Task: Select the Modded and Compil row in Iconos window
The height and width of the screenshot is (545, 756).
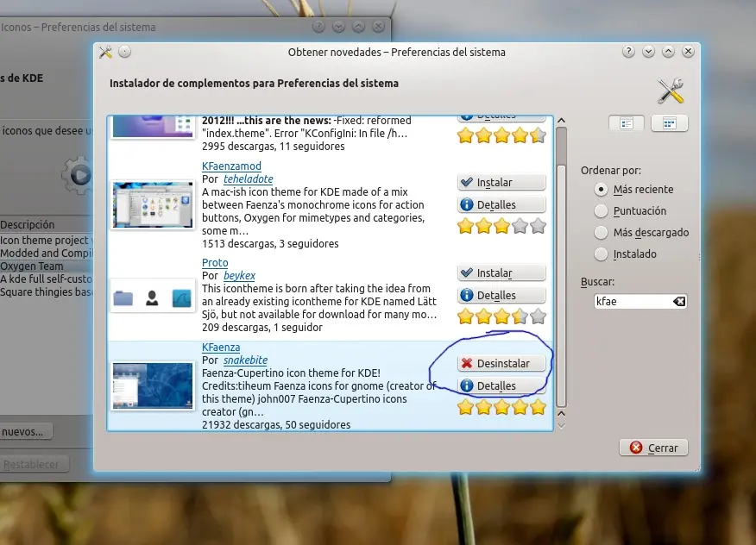Action: (x=47, y=253)
